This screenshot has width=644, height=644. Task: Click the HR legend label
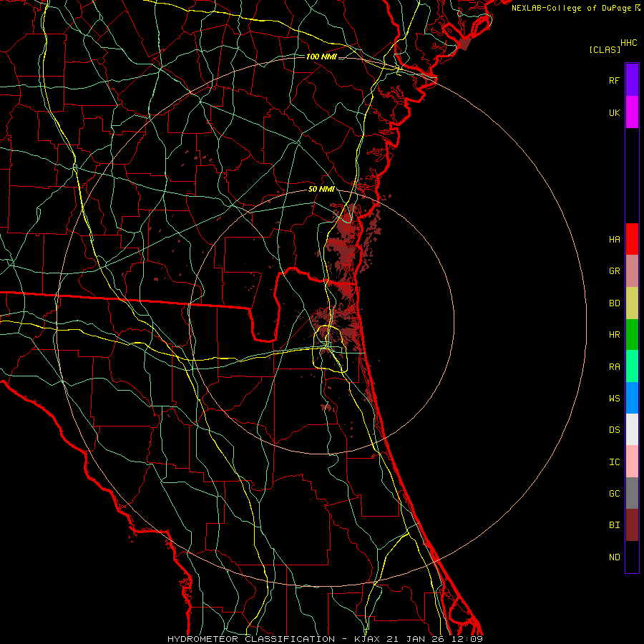614,335
